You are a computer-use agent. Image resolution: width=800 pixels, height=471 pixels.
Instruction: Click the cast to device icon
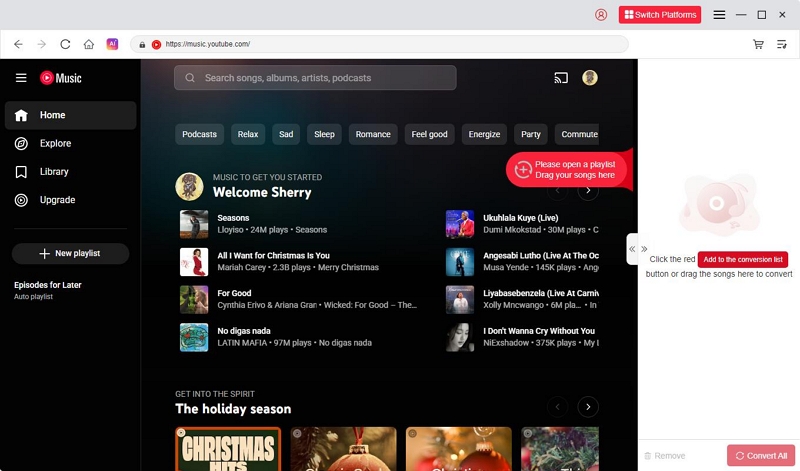pyautogui.click(x=561, y=78)
